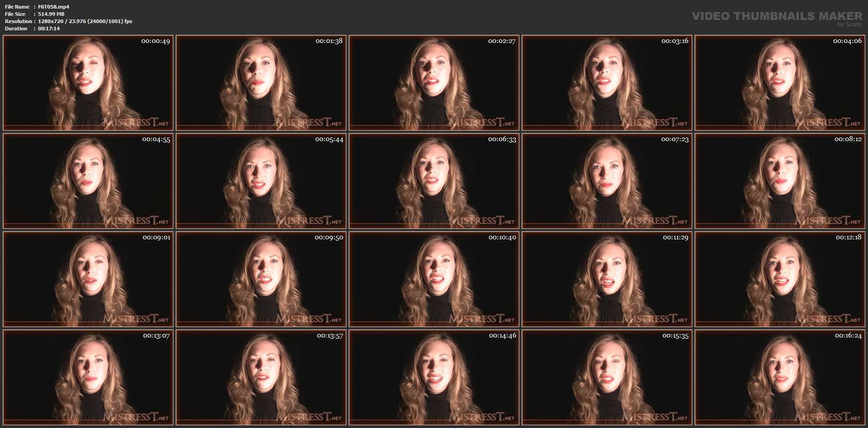Select the thumbnail at 00:00:49
This screenshot has width=868, height=428.
tap(88, 83)
